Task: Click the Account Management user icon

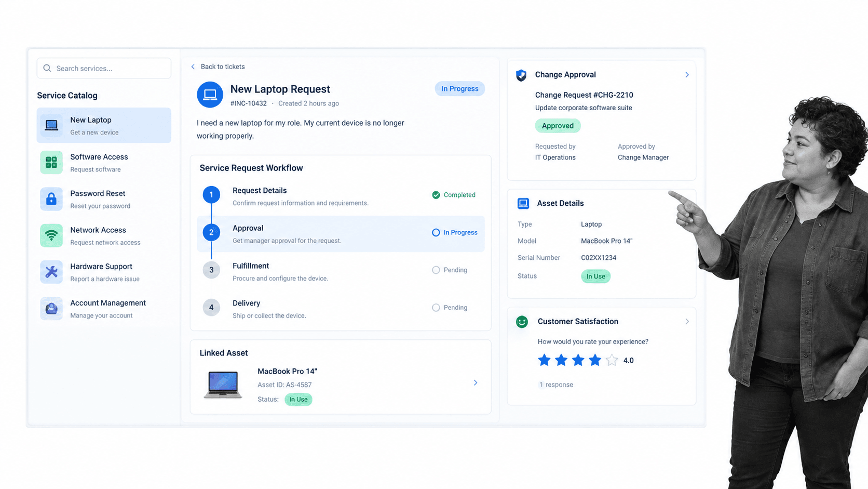Action: point(51,309)
